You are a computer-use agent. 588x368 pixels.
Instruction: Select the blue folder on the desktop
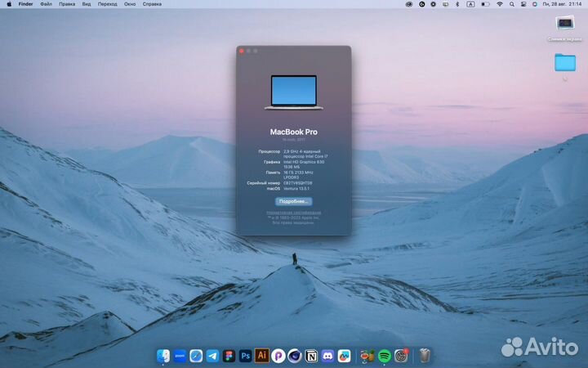pyautogui.click(x=565, y=62)
